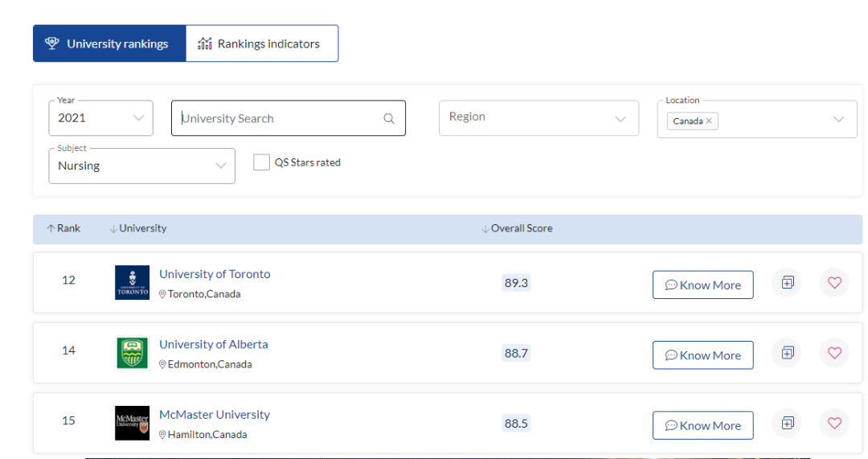Remove the Canada location tag

(x=709, y=121)
